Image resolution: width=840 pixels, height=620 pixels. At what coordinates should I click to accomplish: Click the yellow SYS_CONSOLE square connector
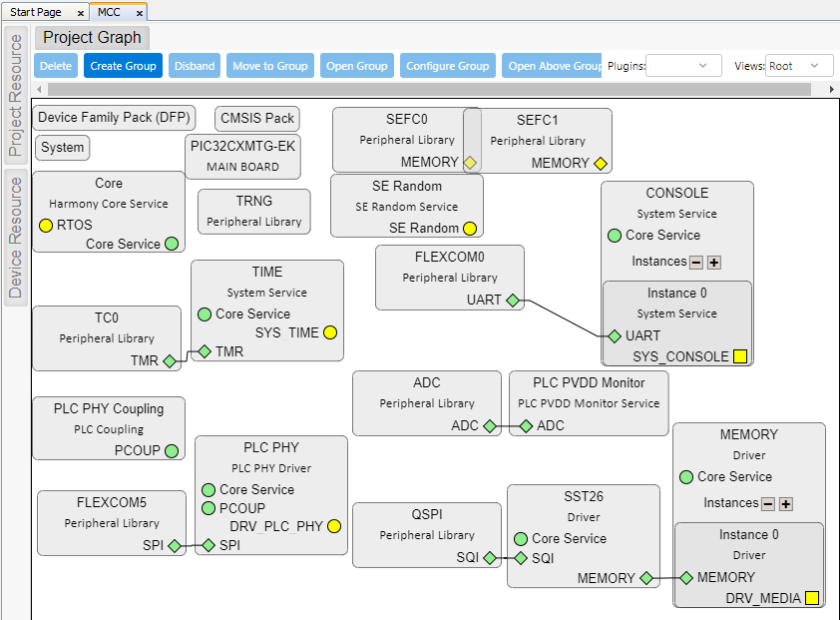point(740,356)
